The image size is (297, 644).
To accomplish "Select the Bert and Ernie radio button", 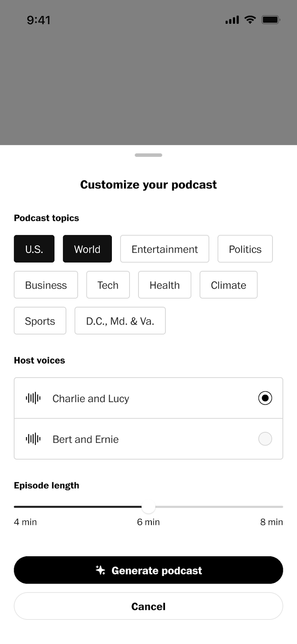I will (265, 439).
